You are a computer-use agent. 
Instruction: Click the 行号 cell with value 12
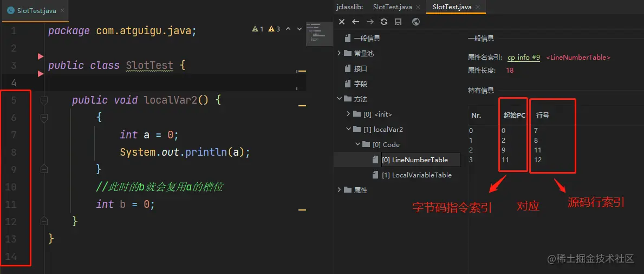[538, 160]
